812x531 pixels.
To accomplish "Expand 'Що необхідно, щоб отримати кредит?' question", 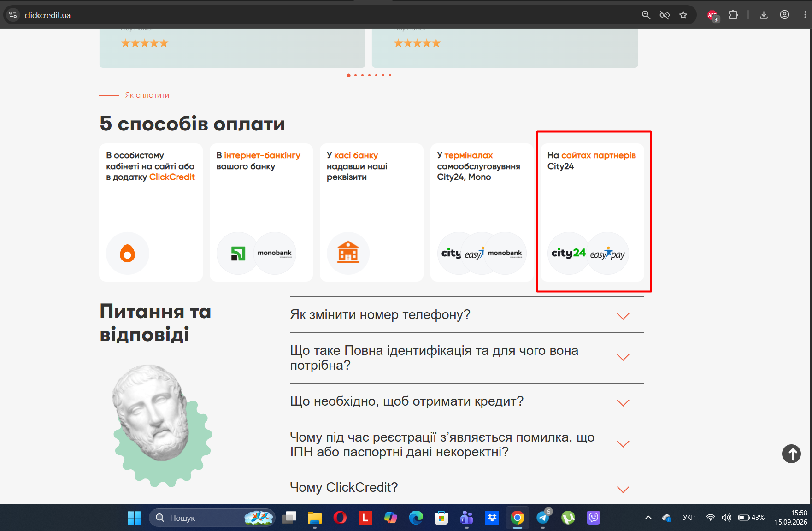I will tap(467, 401).
